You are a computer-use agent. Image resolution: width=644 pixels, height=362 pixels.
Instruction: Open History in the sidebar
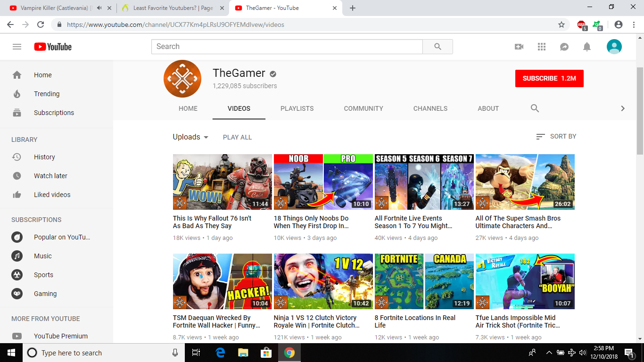pyautogui.click(x=57, y=157)
